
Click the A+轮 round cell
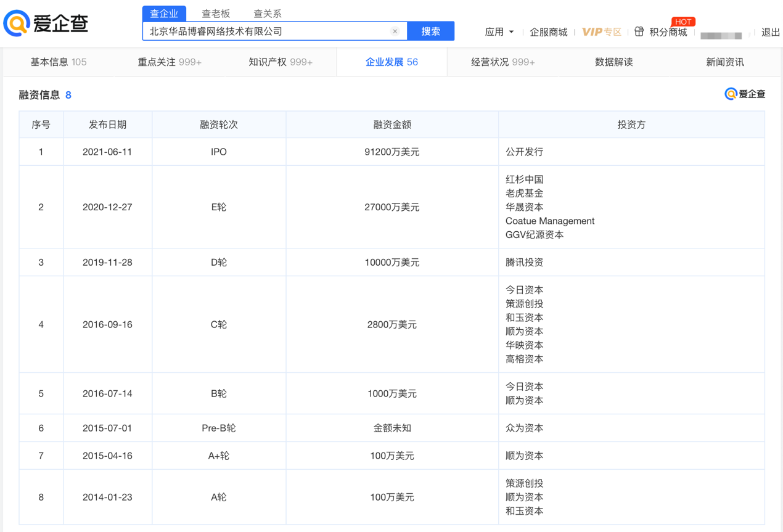click(x=219, y=456)
